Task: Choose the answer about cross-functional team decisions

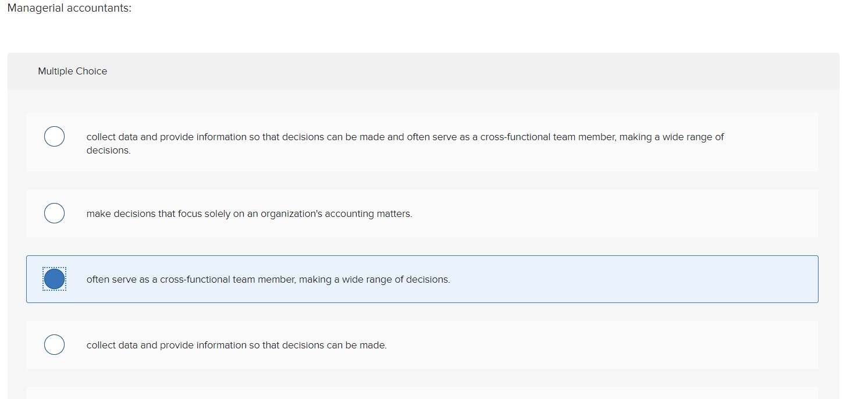Action: point(268,279)
